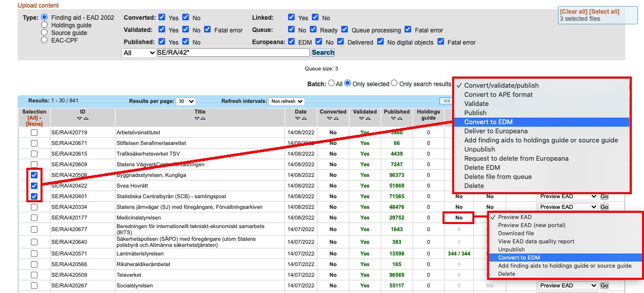Click the Search button
Image resolution: width=644 pixels, height=293 pixels.
(x=323, y=53)
